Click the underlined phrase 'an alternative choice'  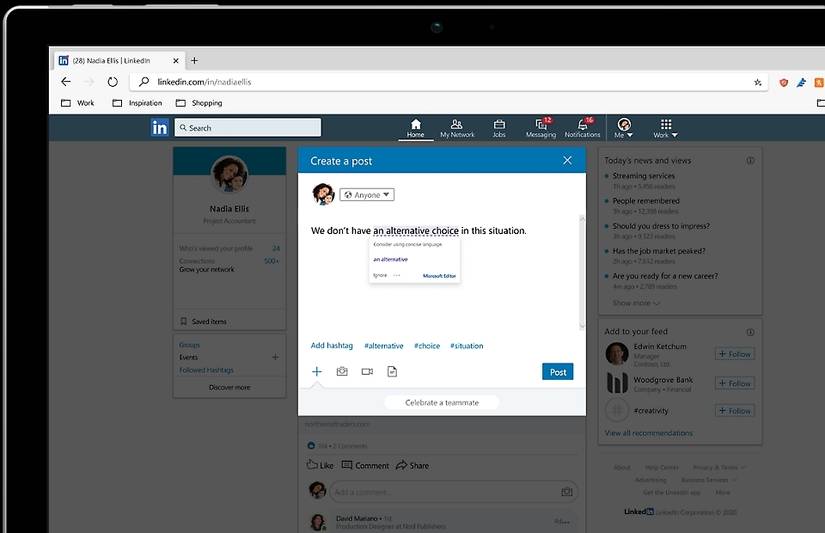point(416,230)
